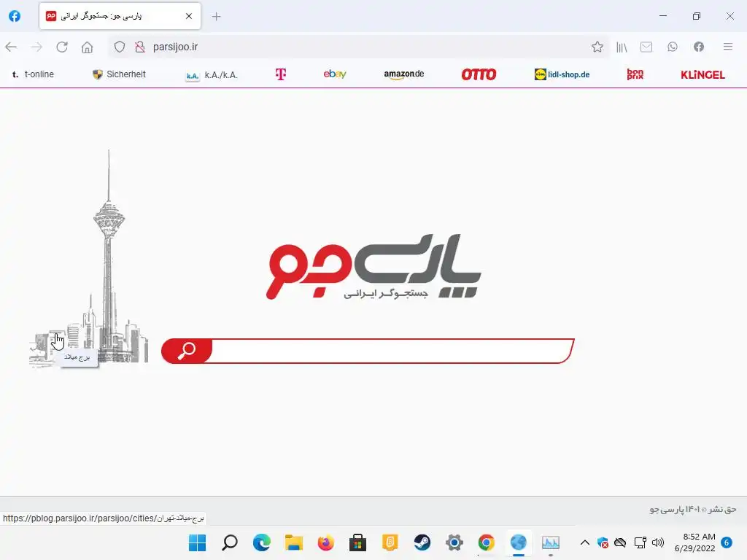This screenshot has height=560, width=747.
Task: Click the Parsijoo copyright 1401 footer text
Action: click(693, 510)
